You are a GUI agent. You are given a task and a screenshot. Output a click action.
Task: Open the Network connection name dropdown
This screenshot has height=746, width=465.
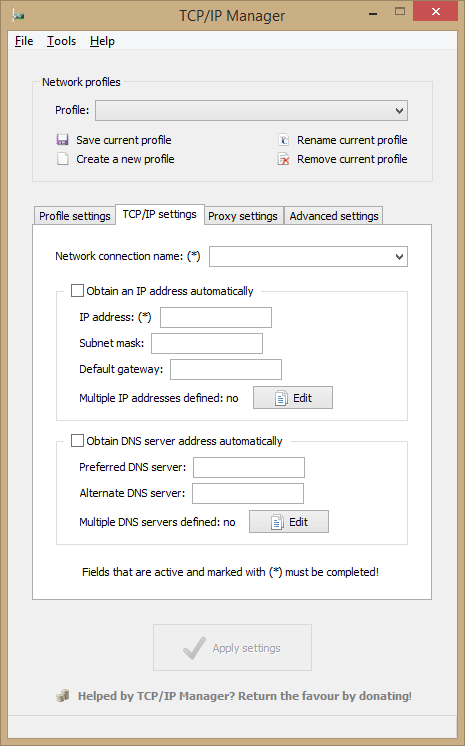coord(308,256)
